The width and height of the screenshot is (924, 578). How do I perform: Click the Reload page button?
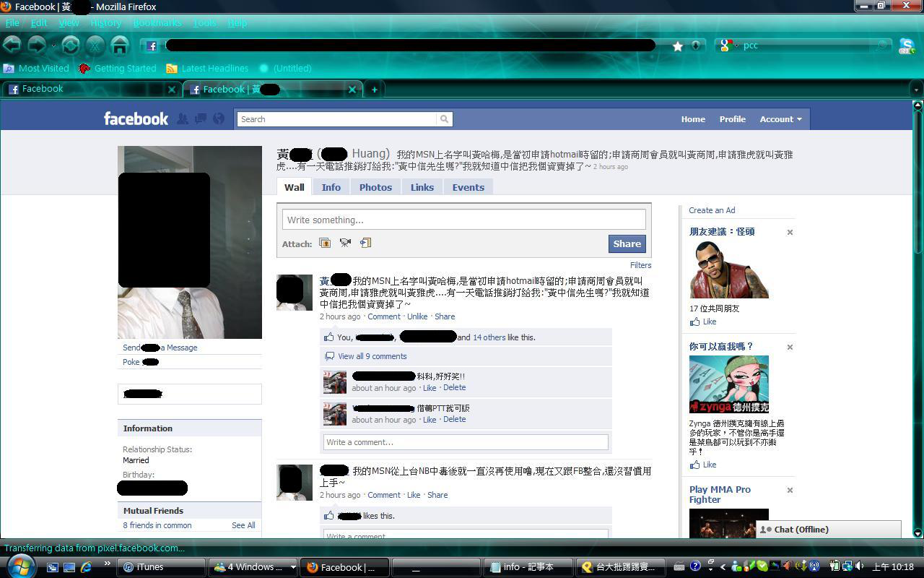[71, 46]
